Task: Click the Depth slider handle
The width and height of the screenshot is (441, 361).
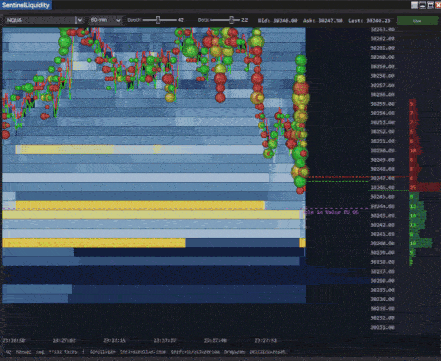Action: point(158,20)
